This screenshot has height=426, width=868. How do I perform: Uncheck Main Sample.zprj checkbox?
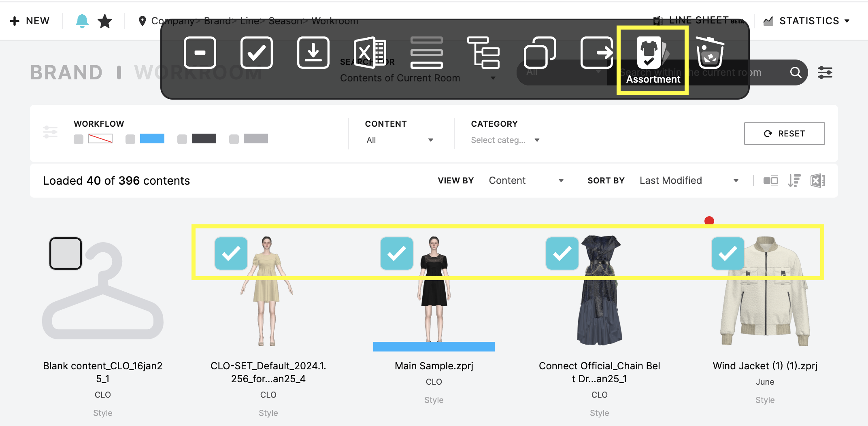[397, 253]
